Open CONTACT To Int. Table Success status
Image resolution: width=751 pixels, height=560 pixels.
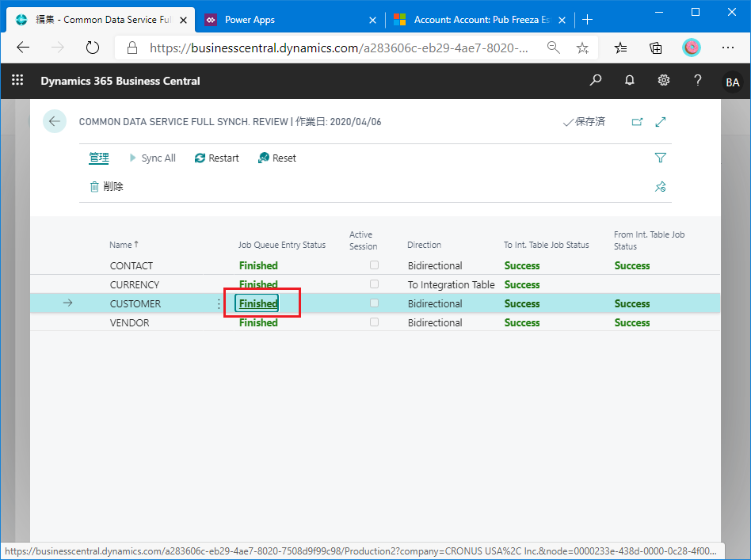521,265
